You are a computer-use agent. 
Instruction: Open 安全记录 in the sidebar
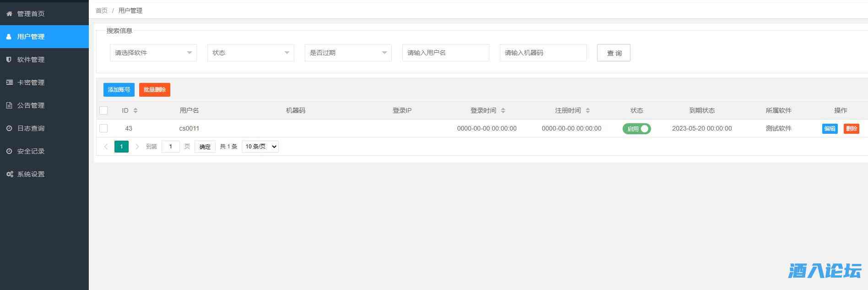point(31,151)
